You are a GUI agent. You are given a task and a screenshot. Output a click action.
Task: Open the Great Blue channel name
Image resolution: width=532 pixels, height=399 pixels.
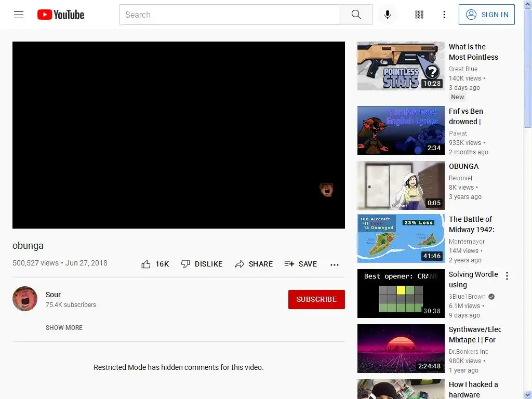tap(463, 69)
